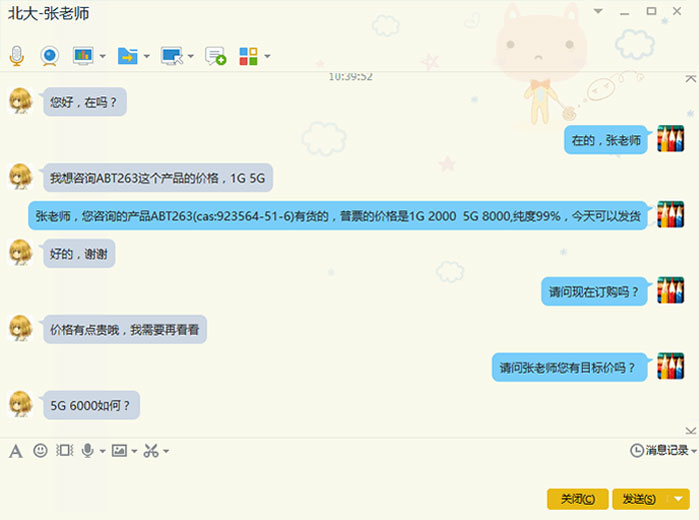Open the presentation screen share tool
699x520 pixels.
pos(83,56)
